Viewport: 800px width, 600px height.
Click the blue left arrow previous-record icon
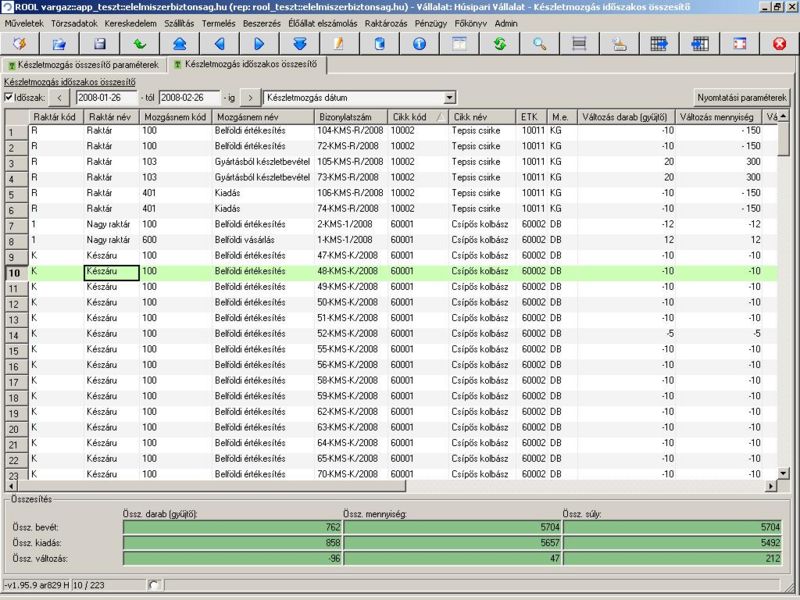219,44
